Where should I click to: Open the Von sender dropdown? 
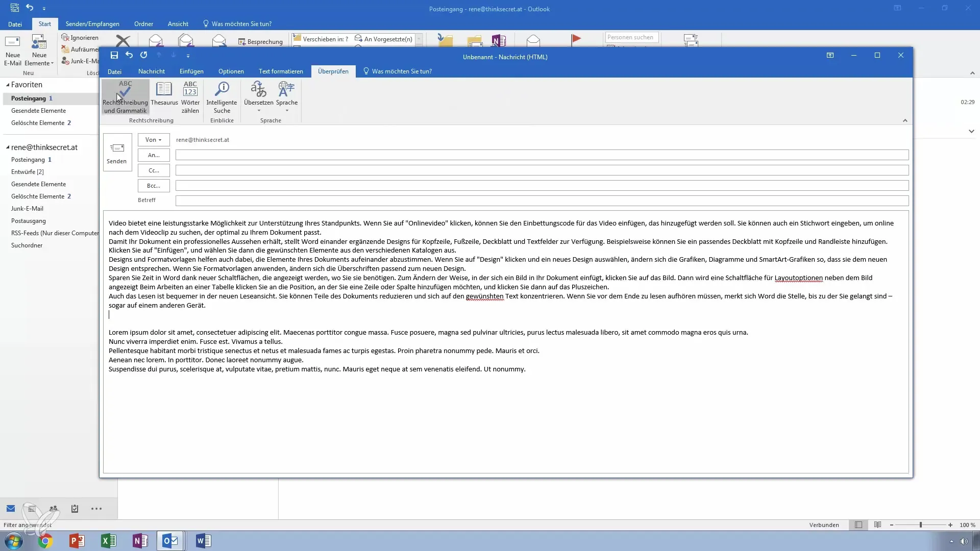pos(153,140)
